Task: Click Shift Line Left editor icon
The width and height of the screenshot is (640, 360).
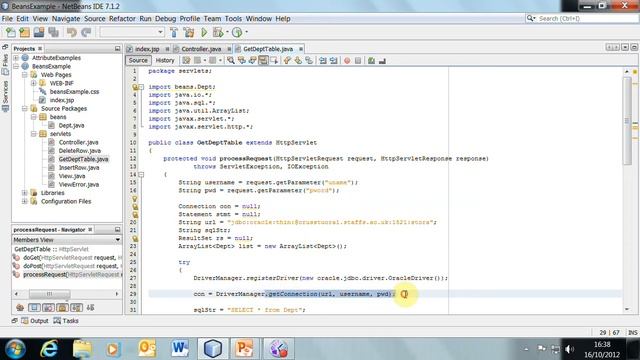Action: (x=323, y=60)
